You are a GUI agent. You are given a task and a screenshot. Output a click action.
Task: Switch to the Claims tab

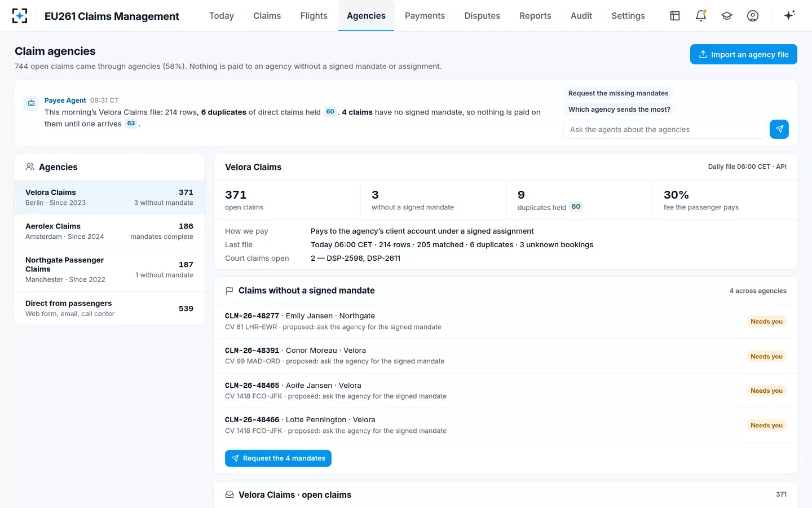[267, 16]
